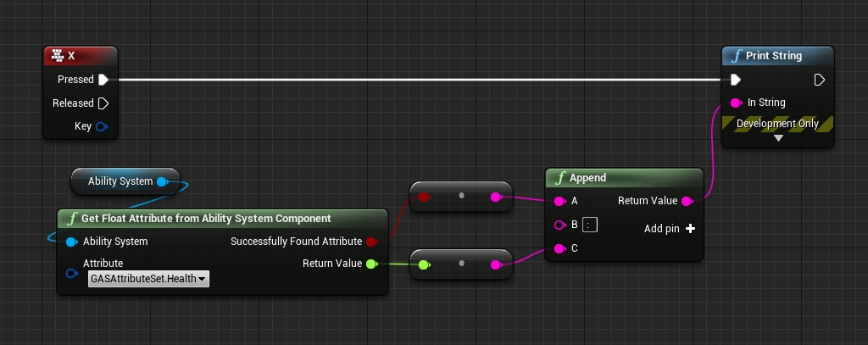Image resolution: width=868 pixels, height=345 pixels.
Task: Edit the B pin text field containing colon
Action: tap(590, 225)
